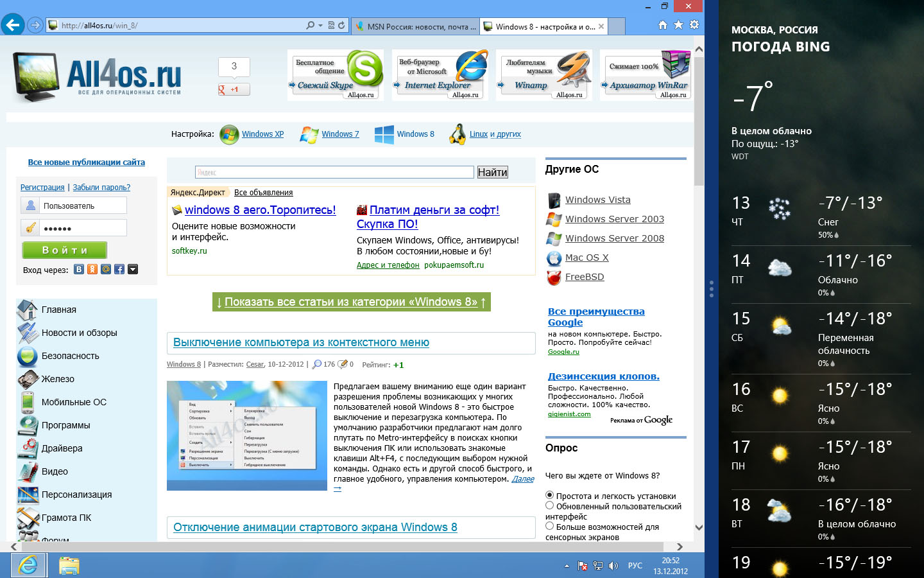Image resolution: width=924 pixels, height=578 pixels.
Task: Go back with the browser back arrow
Action: click(x=12, y=25)
